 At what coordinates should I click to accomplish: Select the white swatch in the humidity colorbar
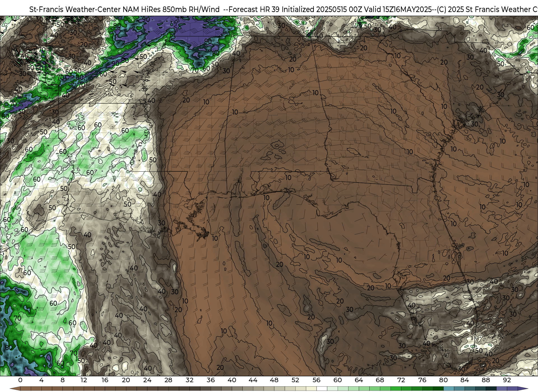pyautogui.click(x=322, y=389)
